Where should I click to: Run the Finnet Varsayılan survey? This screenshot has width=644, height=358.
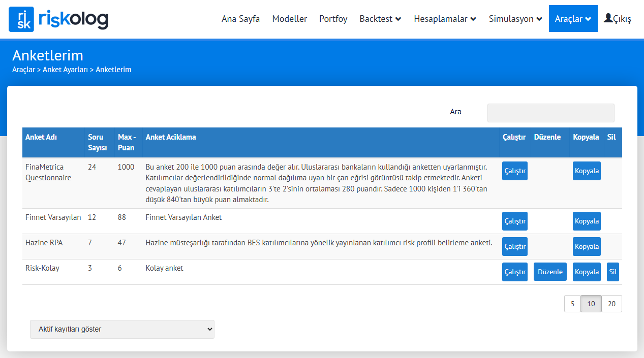tap(515, 221)
